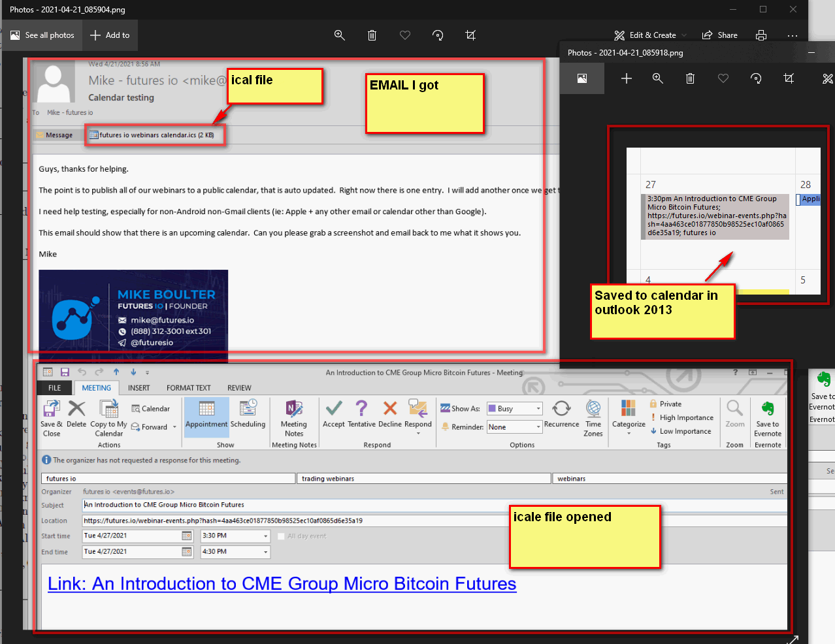Viewport: 835px width, 644px height.
Task: Click the plus Add icon in 085918 window
Action: [x=626, y=78]
